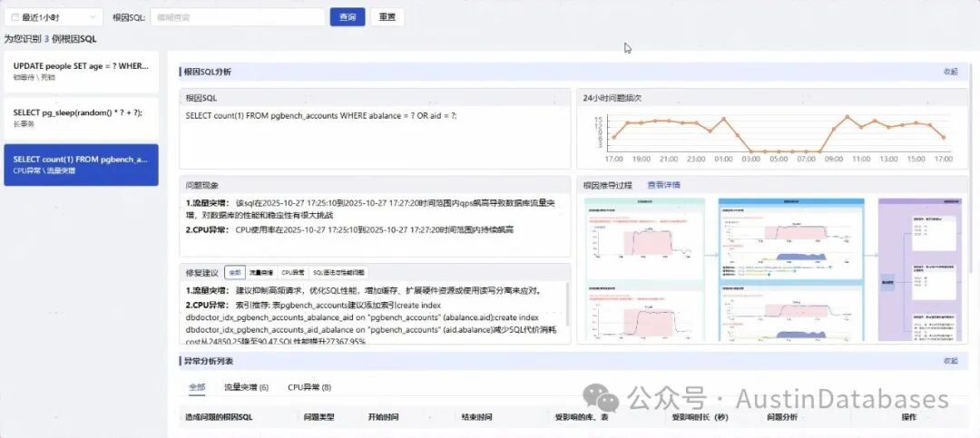The width and height of the screenshot is (980, 438).
Task: Open the 最近1小时 time range dropdown
Action: point(54,17)
